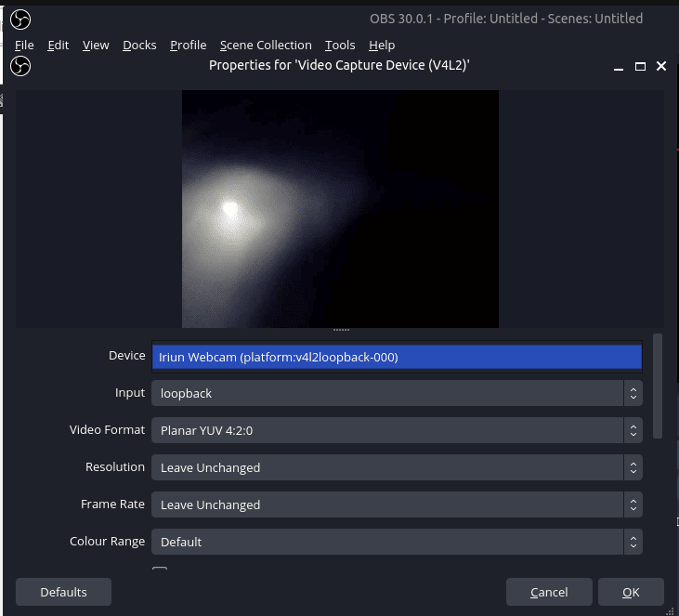The width and height of the screenshot is (679, 616).
Task: Click the Device label
Action: point(127,355)
